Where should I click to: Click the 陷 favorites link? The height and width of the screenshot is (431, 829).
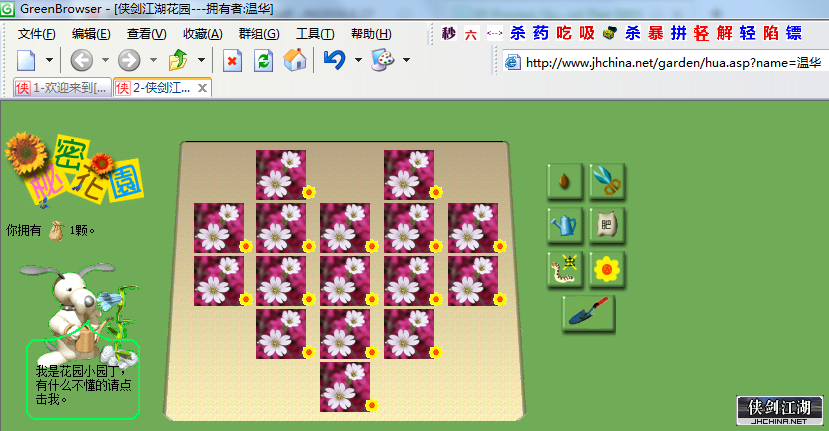[x=770, y=33]
